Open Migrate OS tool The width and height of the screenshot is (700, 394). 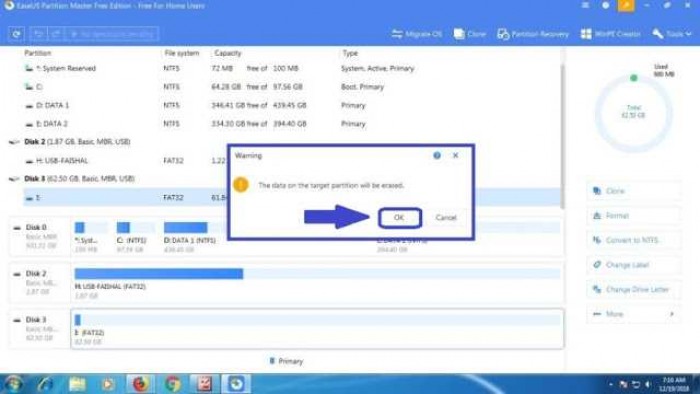[x=417, y=34]
